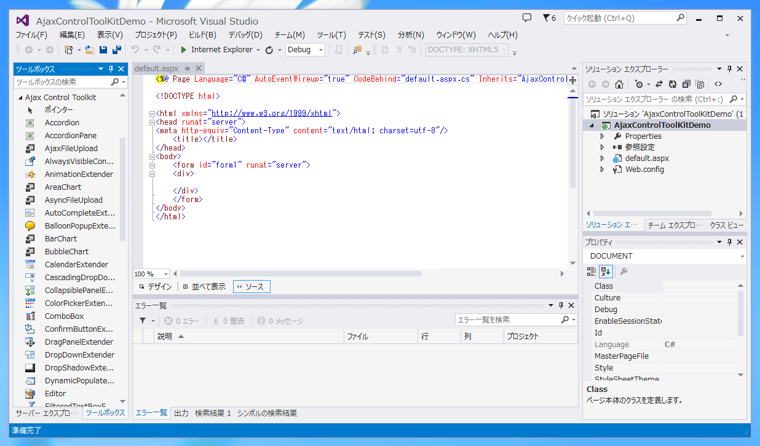
Task: Select ComboBox in the toolbox
Action: pos(64,316)
